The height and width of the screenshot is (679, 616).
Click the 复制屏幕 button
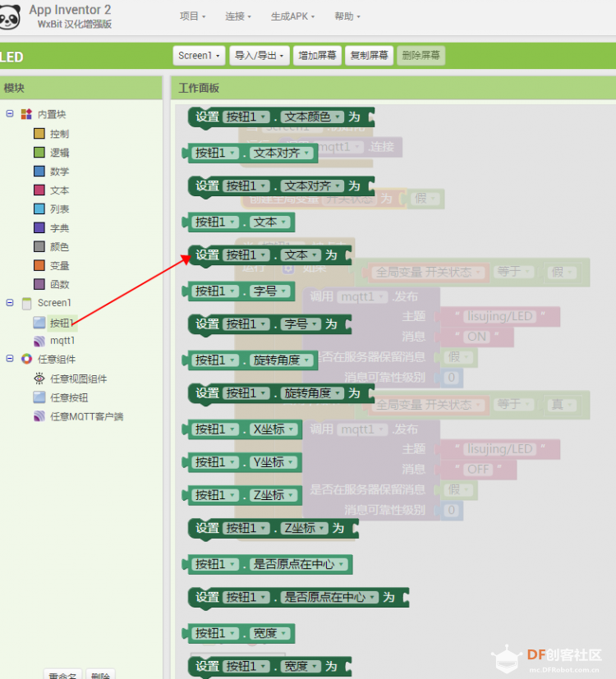point(369,56)
